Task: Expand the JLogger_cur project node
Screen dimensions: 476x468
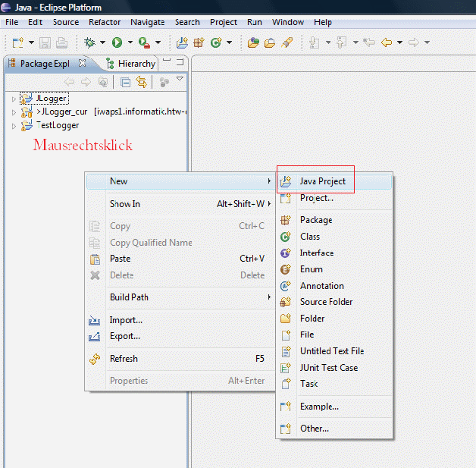Action: point(14,112)
